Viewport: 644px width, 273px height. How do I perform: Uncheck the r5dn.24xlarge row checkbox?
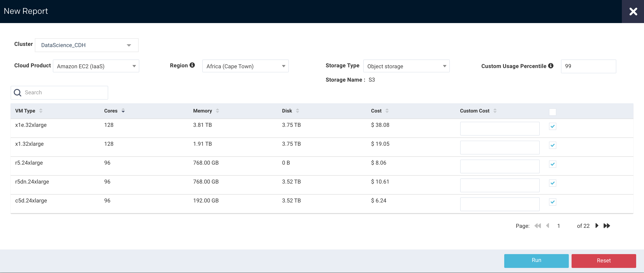552,183
